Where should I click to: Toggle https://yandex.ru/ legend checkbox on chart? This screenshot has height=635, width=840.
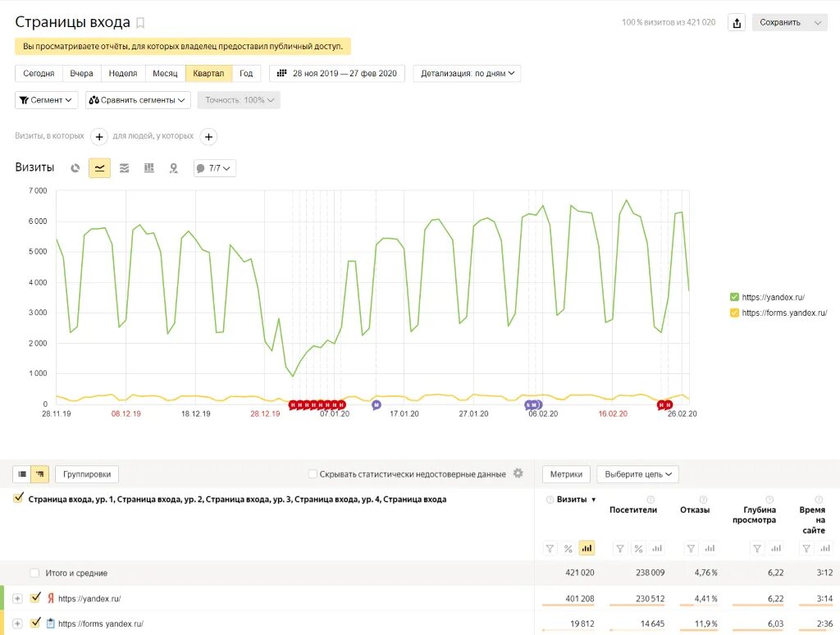point(734,297)
